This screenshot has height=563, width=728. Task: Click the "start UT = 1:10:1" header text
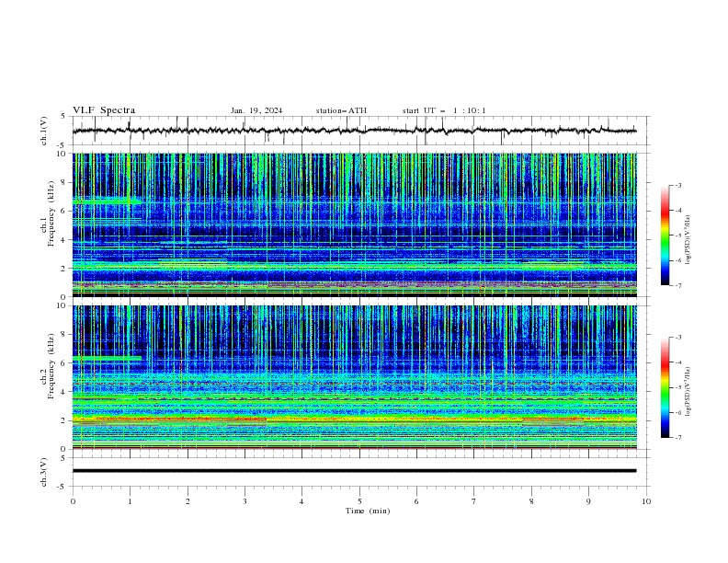(x=444, y=110)
